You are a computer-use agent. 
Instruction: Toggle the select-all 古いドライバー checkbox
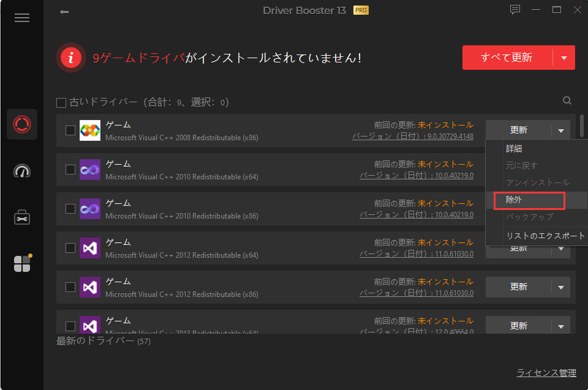click(61, 102)
